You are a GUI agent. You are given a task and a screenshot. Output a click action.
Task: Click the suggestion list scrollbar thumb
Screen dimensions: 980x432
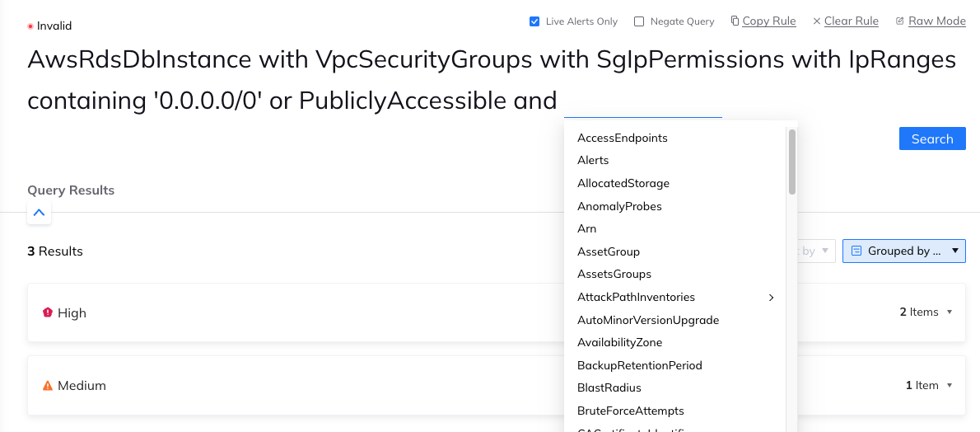pos(792,161)
